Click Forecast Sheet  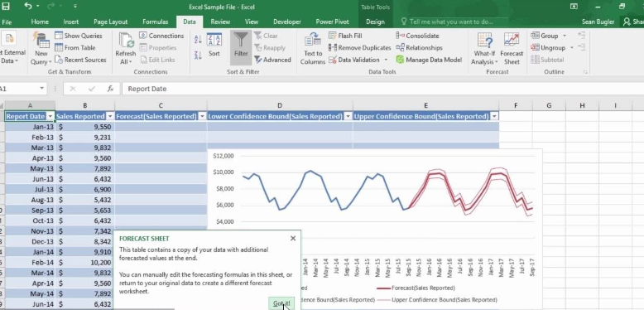[512, 48]
